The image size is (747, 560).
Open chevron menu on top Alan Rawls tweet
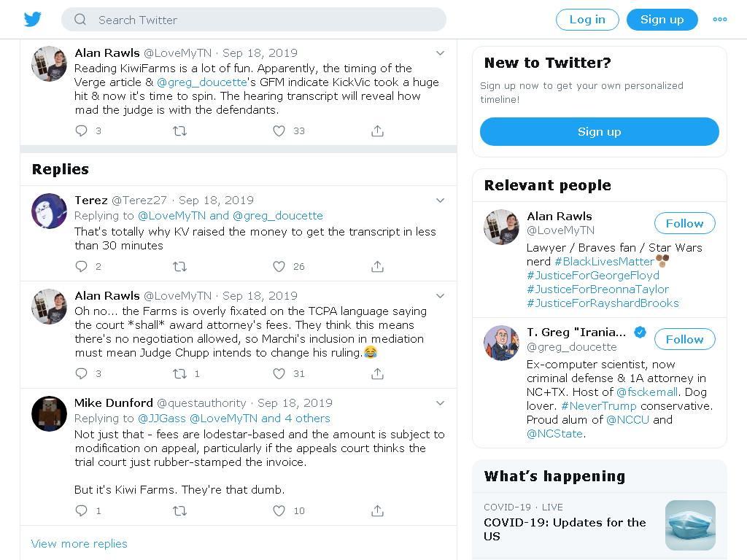(440, 53)
